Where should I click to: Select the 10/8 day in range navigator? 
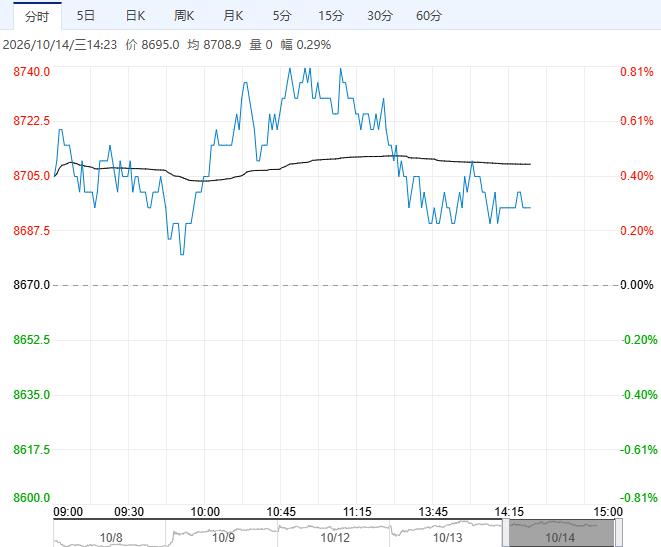tap(111, 537)
